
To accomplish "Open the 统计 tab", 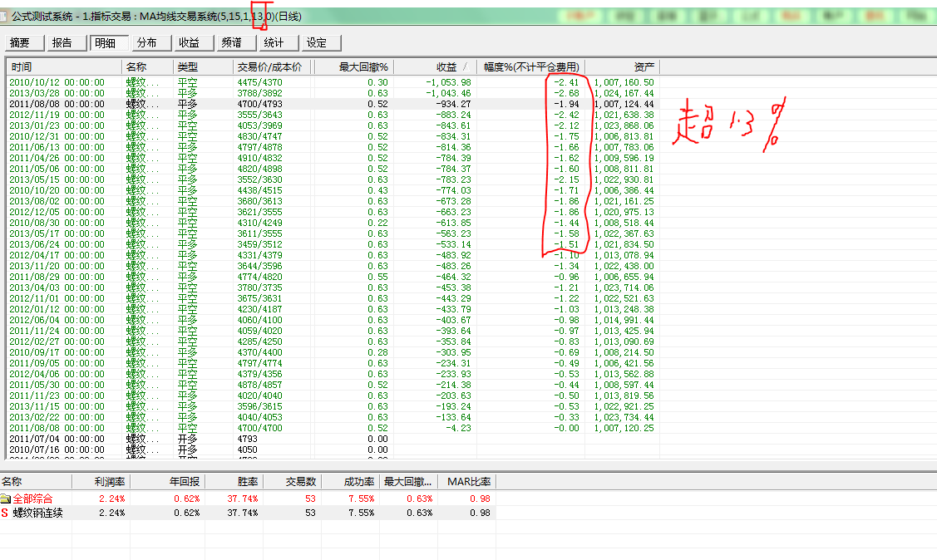I will pyautogui.click(x=274, y=43).
